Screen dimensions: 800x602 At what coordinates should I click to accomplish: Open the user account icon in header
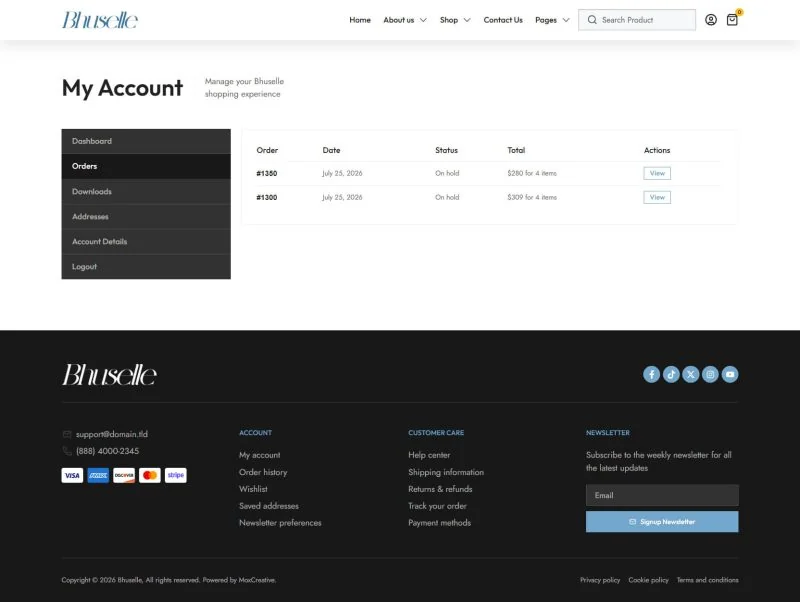coord(711,20)
